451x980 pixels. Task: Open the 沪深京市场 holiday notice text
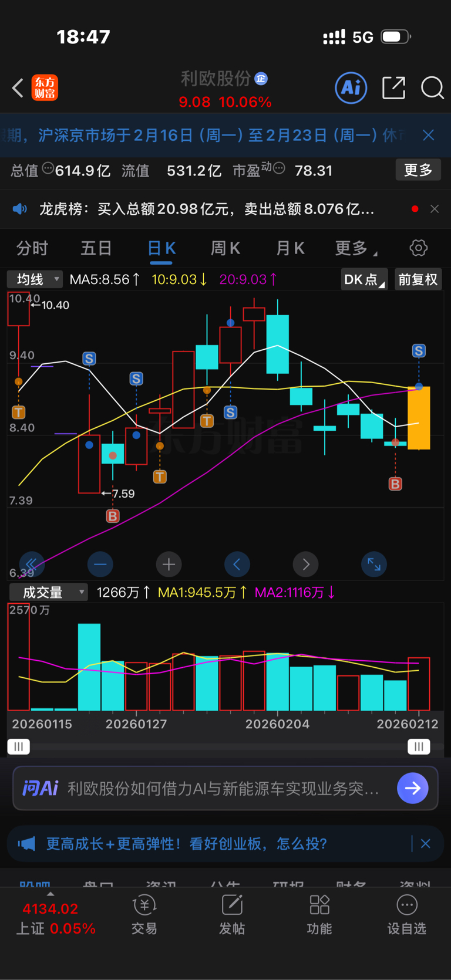[x=203, y=136]
